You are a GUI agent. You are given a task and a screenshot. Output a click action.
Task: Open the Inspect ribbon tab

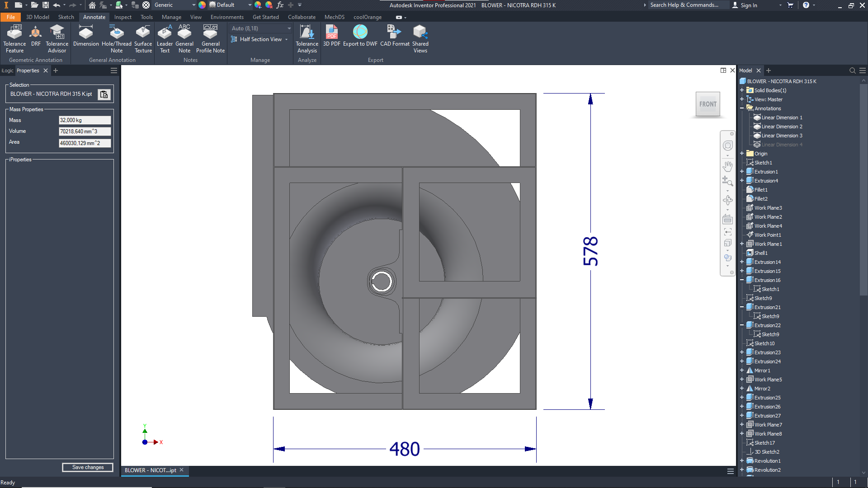(123, 17)
